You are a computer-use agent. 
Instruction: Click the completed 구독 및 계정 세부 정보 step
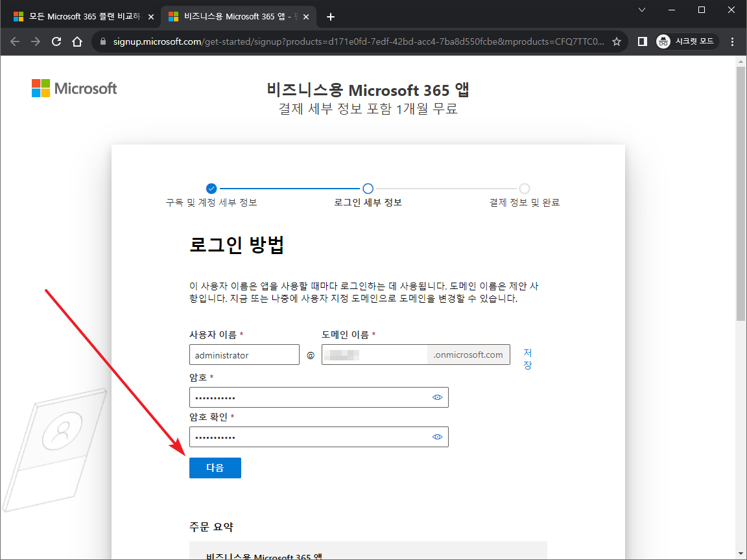(211, 189)
